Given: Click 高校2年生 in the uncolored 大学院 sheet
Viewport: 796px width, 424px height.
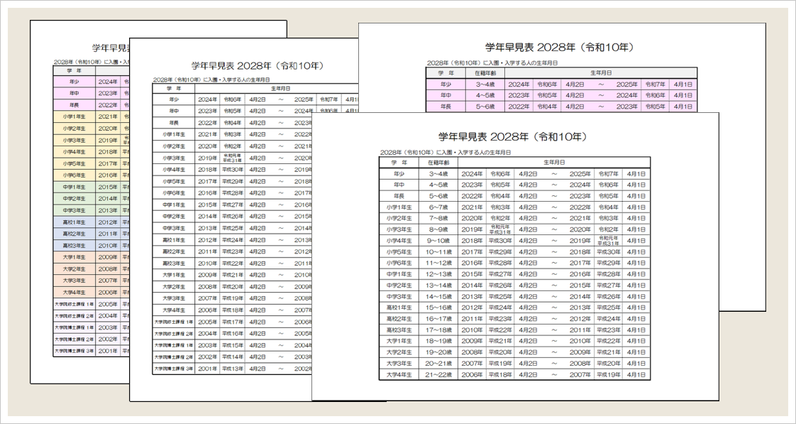Looking at the screenshot, I should pyautogui.click(x=174, y=251).
